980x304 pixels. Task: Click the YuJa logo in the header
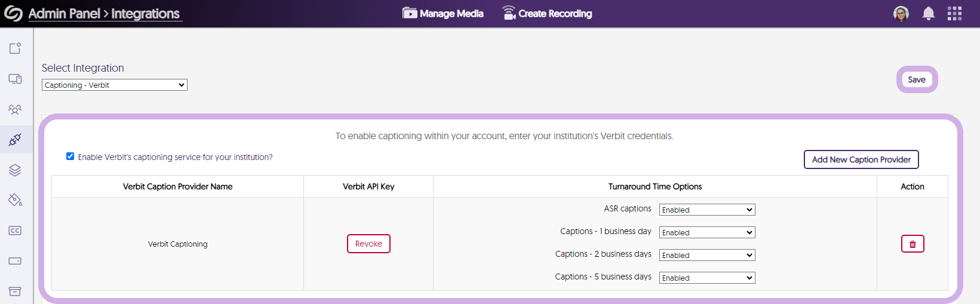point(13,14)
